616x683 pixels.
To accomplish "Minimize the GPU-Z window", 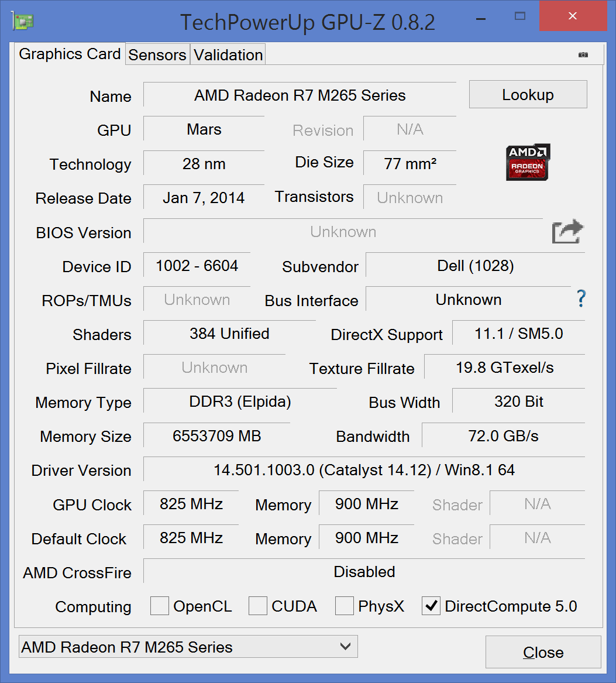I will (481, 19).
